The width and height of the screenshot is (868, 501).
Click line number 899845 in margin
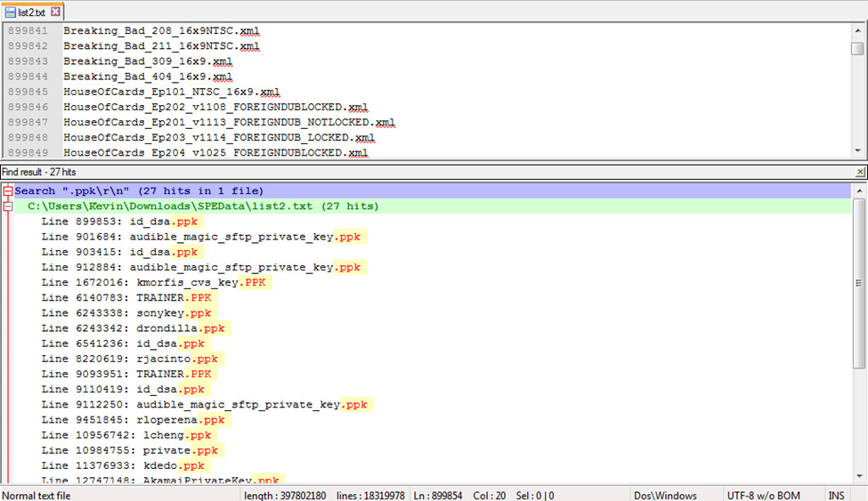click(x=28, y=92)
